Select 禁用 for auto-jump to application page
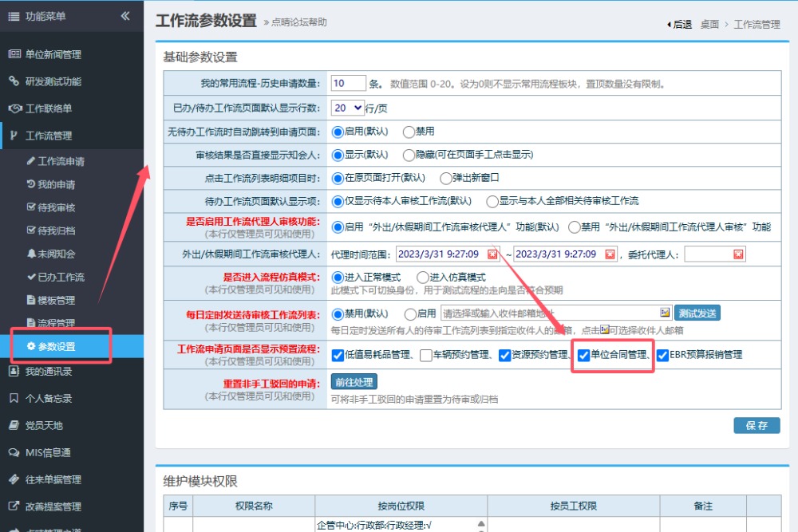The image size is (798, 532). (x=409, y=132)
